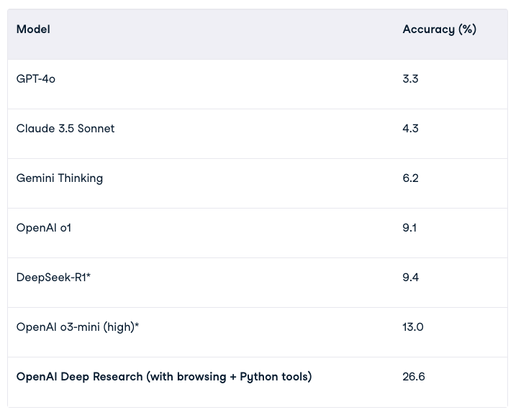The width and height of the screenshot is (521, 420).
Task: Click the Model column header
Action: pyautogui.click(x=33, y=29)
